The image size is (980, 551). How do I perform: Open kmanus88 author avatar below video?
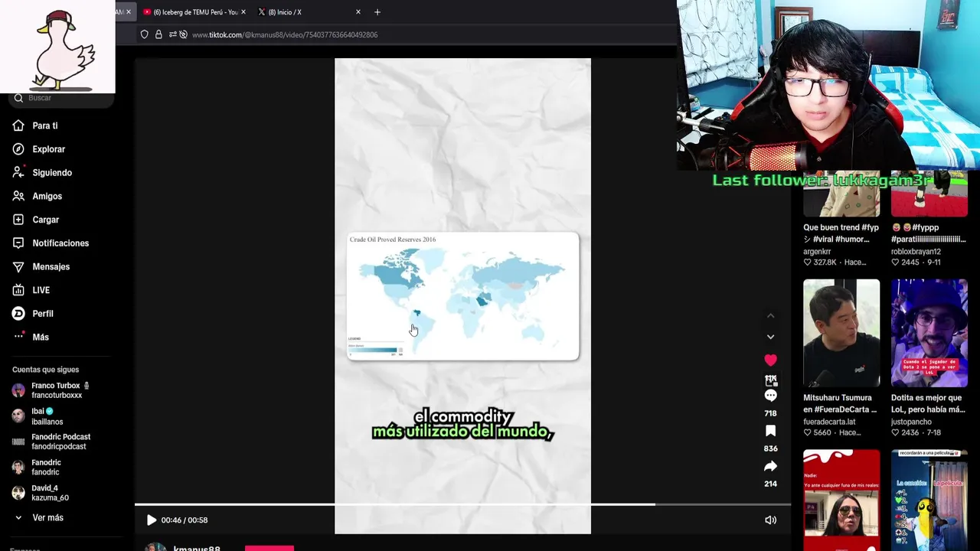point(155,547)
